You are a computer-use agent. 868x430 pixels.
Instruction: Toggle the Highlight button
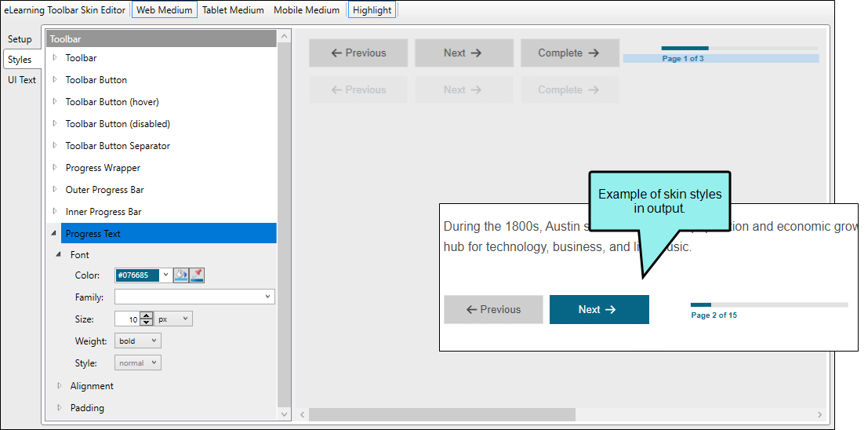point(372,10)
